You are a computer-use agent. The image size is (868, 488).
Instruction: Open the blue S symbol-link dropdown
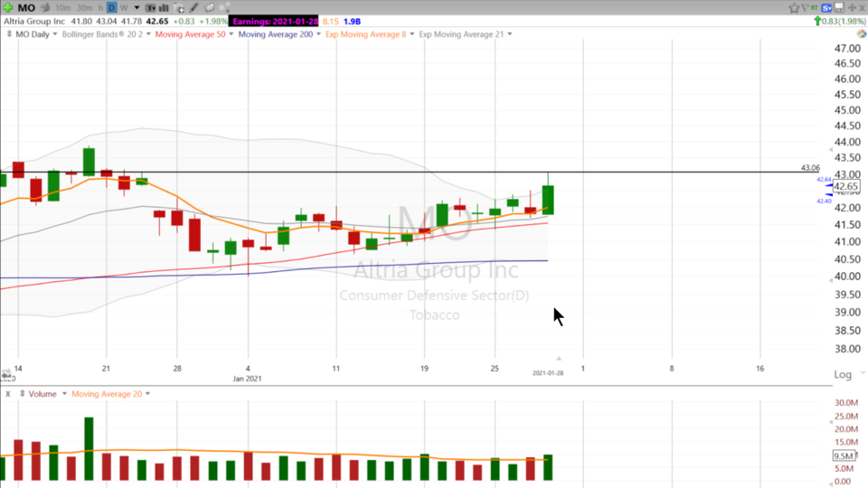tap(827, 7)
